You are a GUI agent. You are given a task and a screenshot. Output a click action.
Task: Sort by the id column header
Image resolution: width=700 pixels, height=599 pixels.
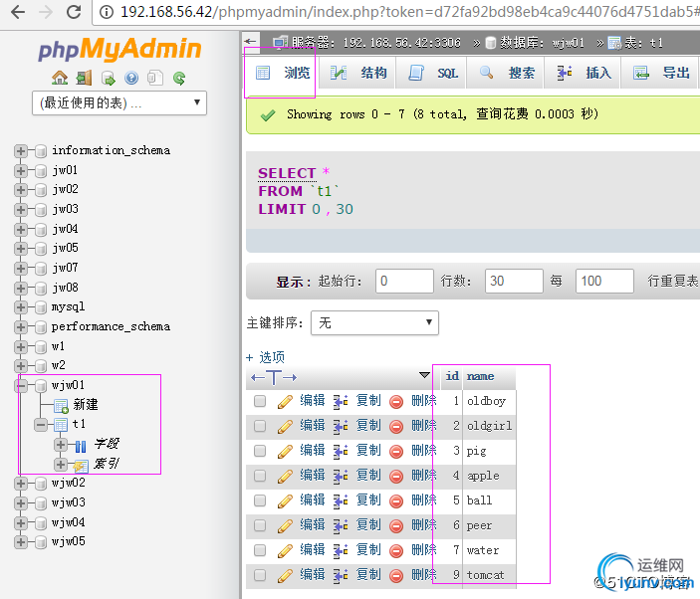(x=452, y=376)
